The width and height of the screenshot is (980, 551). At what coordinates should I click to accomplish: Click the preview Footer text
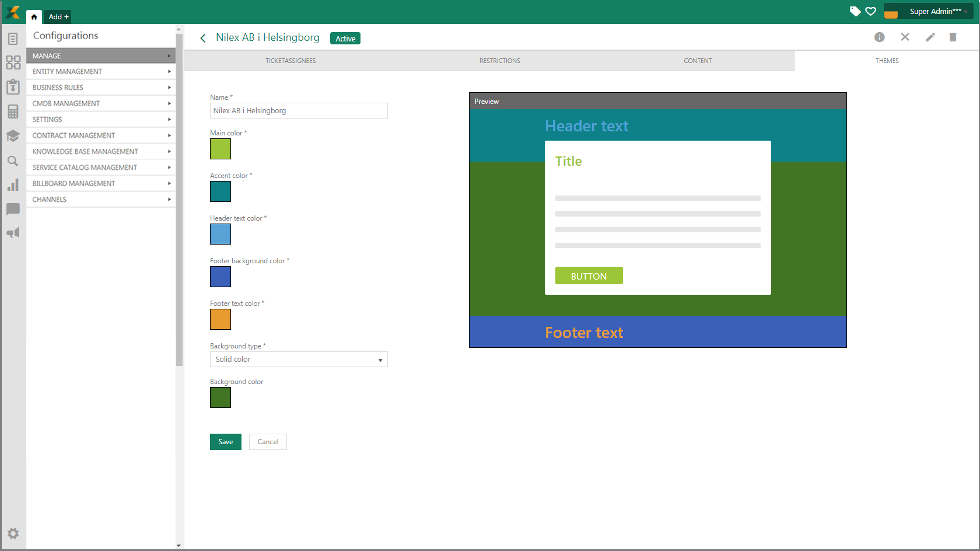tap(584, 333)
